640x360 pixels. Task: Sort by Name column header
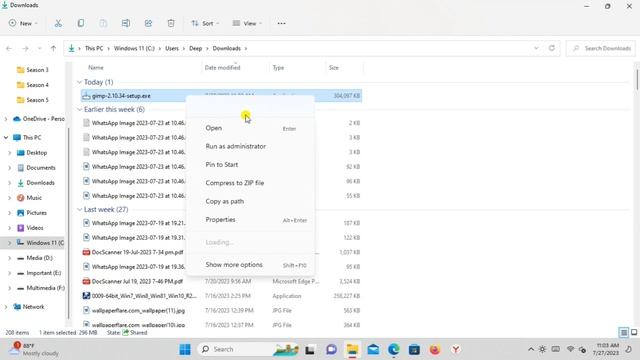tap(96, 68)
